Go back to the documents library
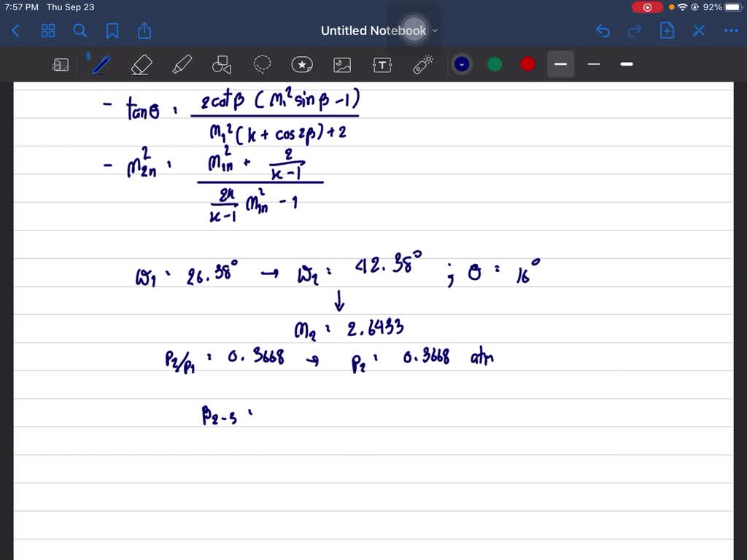This screenshot has width=747, height=560. (16, 31)
